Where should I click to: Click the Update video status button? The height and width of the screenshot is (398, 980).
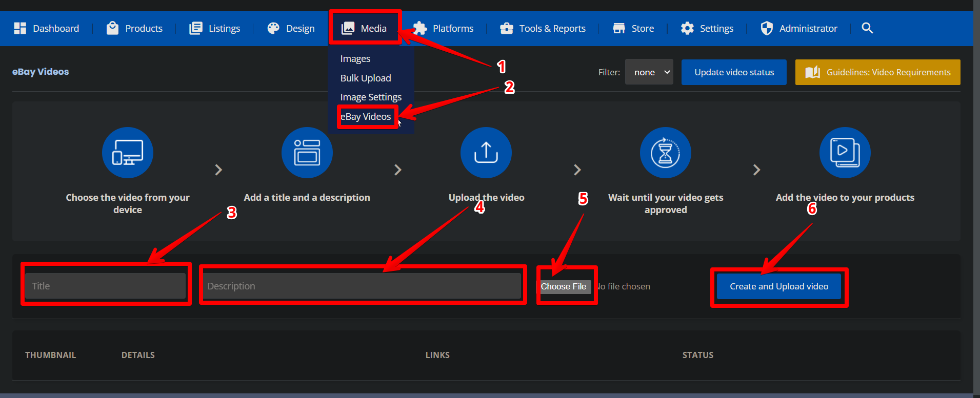pos(734,72)
